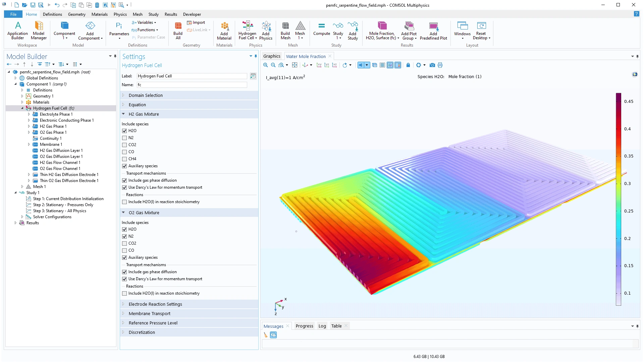Expand the Membrane Transport section
644x362 pixels.
(x=149, y=314)
